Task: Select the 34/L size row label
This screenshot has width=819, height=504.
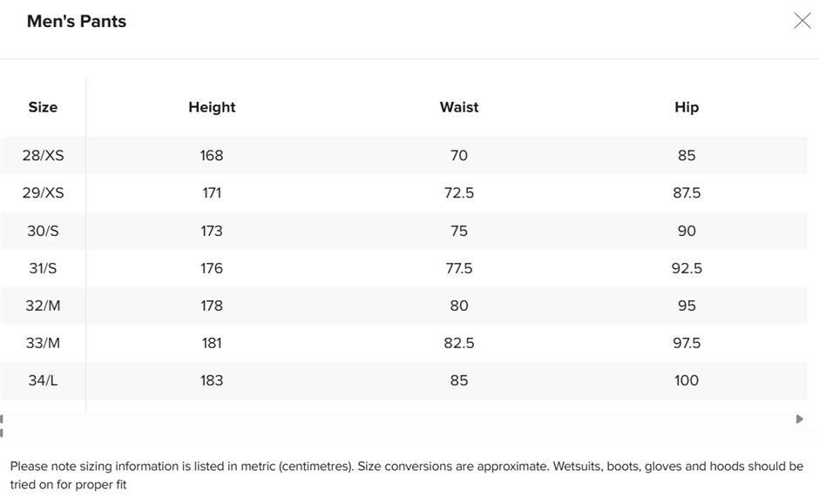Action: pos(43,380)
